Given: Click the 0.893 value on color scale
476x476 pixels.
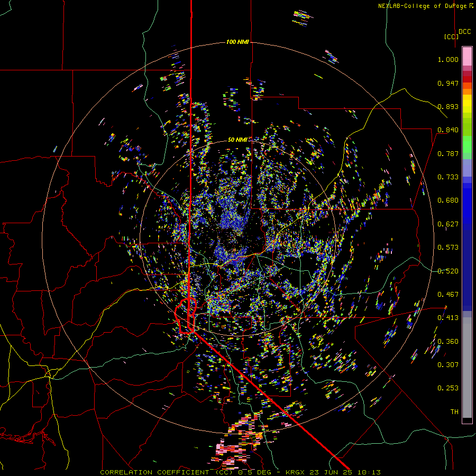Looking at the screenshot, I should click(448, 106).
